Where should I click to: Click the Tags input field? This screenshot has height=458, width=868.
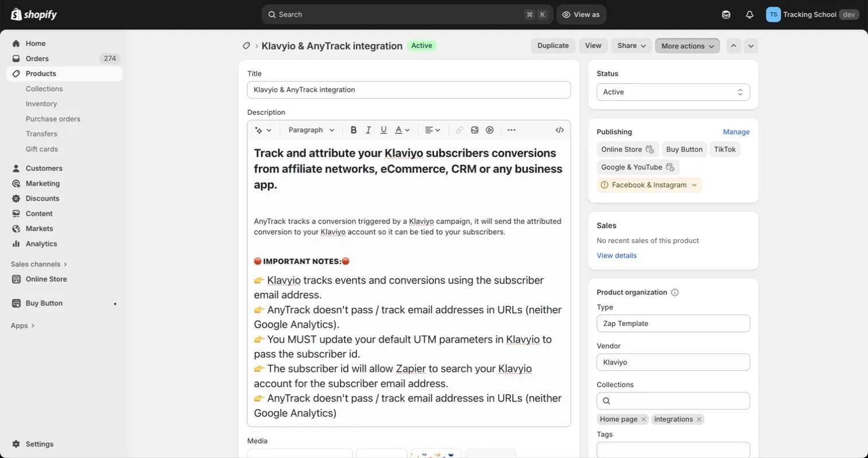tap(673, 450)
